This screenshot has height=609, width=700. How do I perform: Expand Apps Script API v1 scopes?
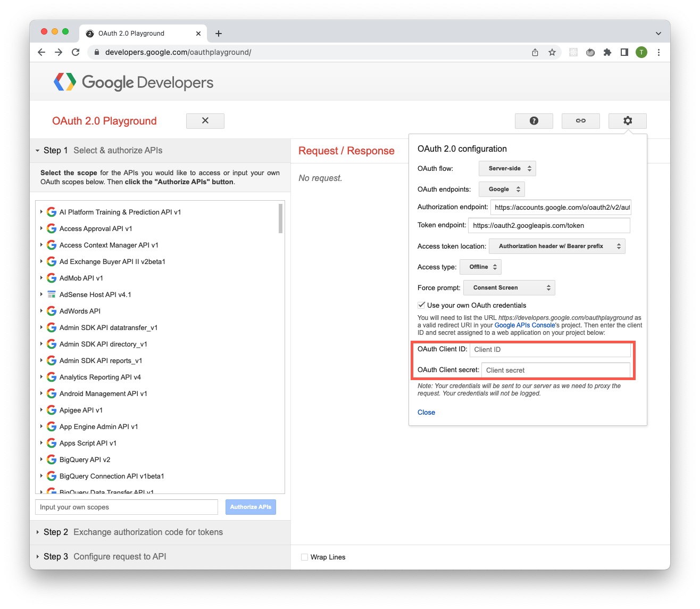click(41, 443)
